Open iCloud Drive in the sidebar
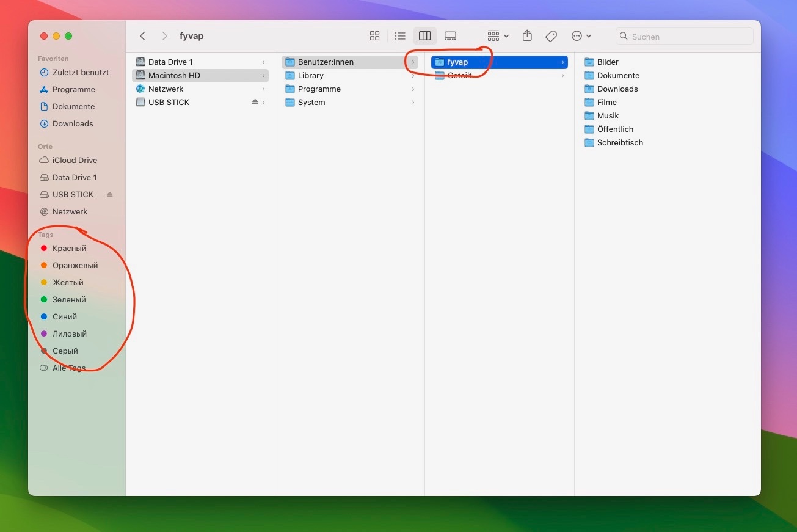This screenshot has width=797, height=532. (74, 160)
